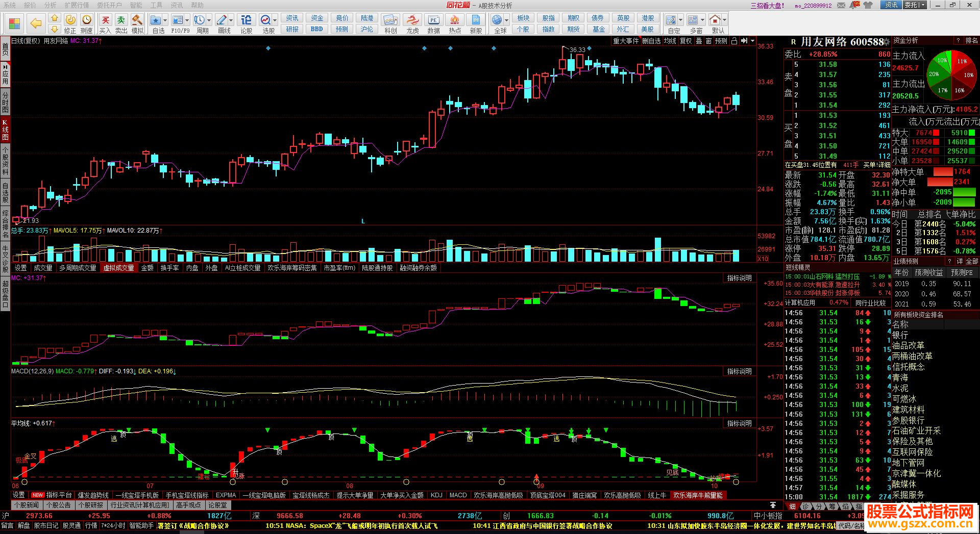The width and height of the screenshot is (980, 534).
Task: Select the 画线 drawing pencil icon
Action: pos(222,20)
